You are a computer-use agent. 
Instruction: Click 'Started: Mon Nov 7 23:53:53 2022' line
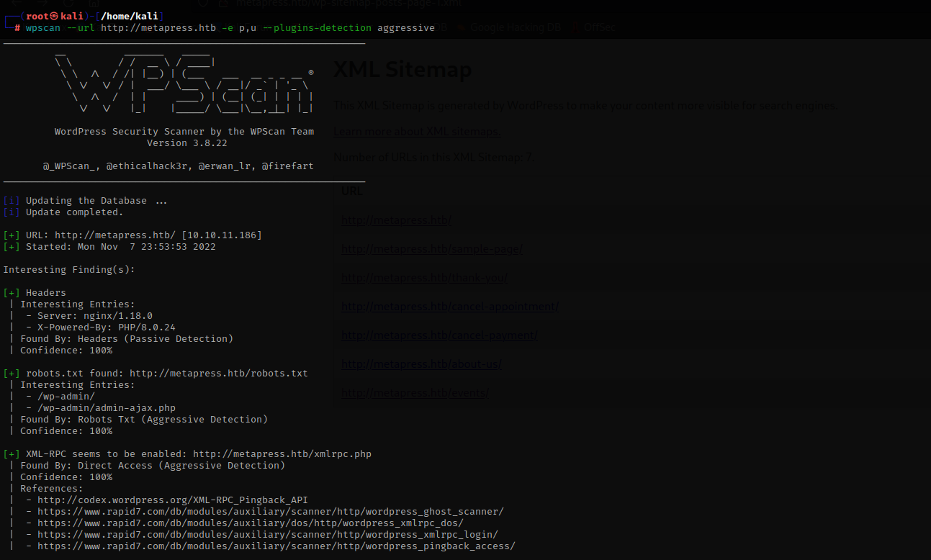[109, 247]
